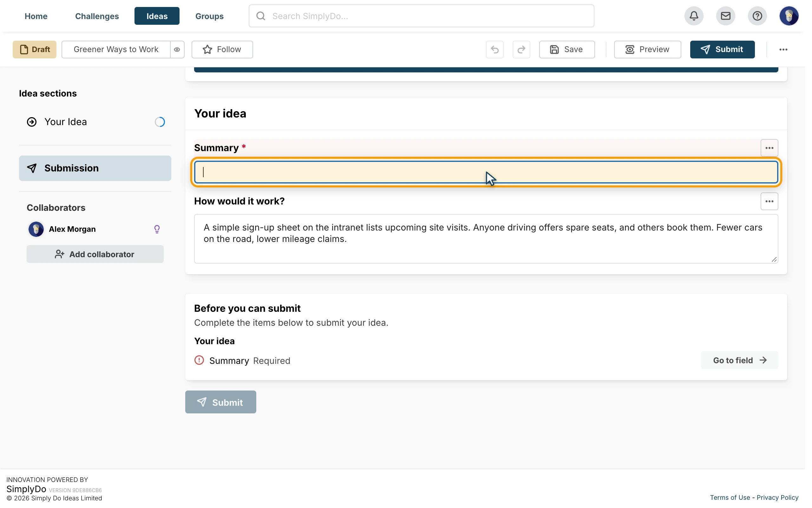Save the draft idea
Viewport: 812px width, 508px height.
click(567, 50)
